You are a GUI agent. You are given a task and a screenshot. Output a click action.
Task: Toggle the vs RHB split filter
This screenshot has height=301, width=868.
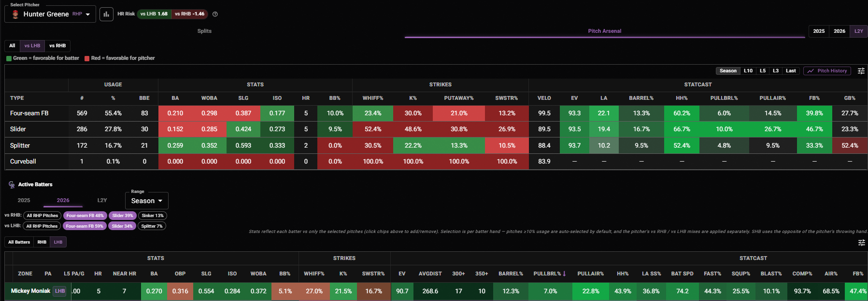coord(57,46)
